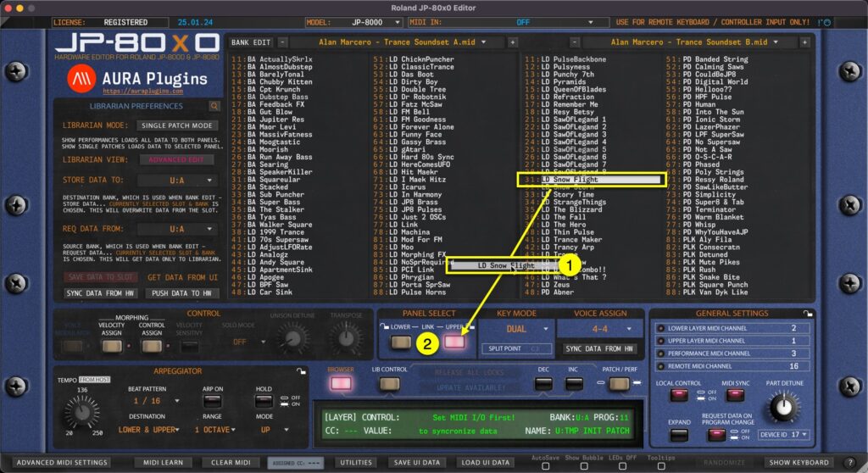Open Advanced MIDI Settings
Viewport: 868px width, 473px height.
pyautogui.click(x=62, y=463)
